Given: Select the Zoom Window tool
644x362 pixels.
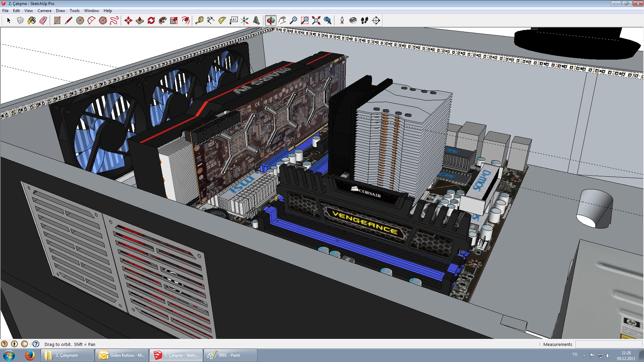Looking at the screenshot, I should tap(305, 20).
